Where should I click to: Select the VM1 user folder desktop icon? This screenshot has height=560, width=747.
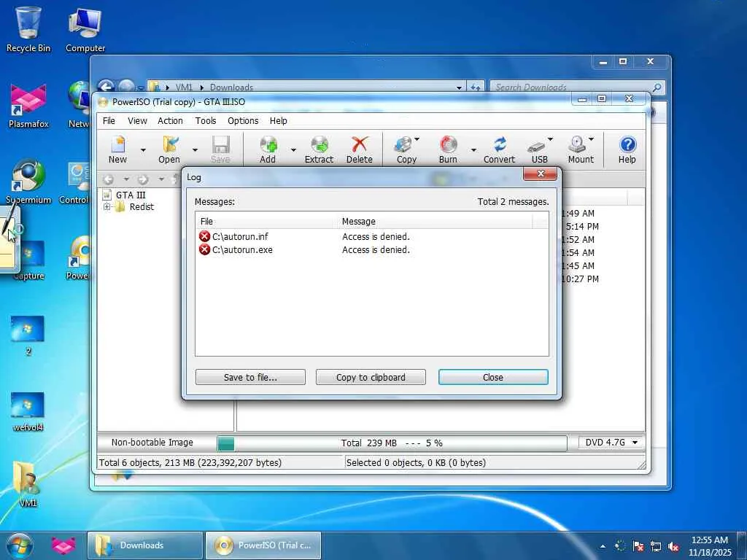tap(28, 483)
